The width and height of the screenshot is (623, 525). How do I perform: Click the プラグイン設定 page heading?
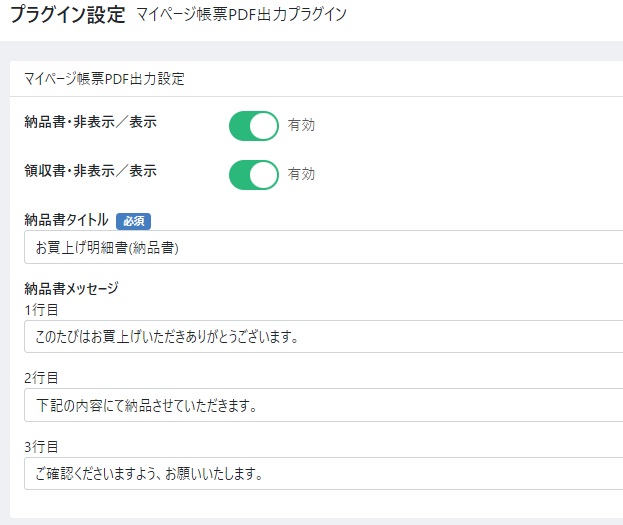(x=67, y=15)
